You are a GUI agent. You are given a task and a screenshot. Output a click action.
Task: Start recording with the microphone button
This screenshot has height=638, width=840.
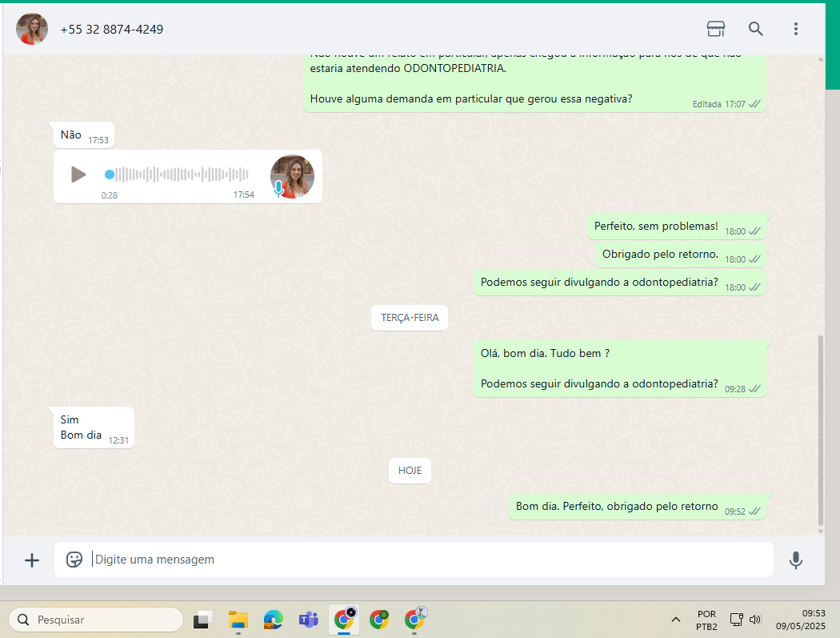[795, 560]
